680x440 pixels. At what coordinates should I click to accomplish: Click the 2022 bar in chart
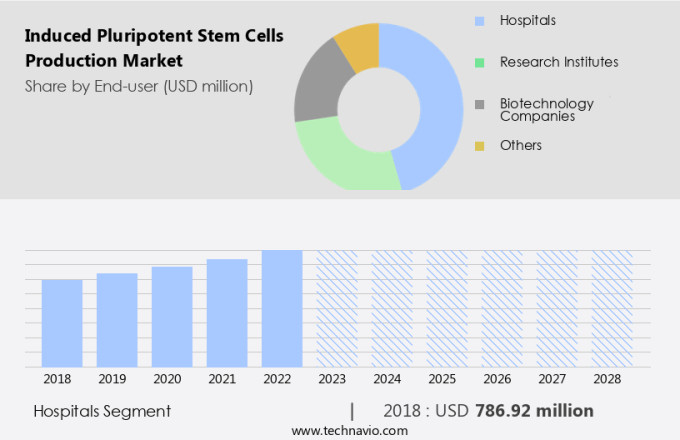(x=282, y=308)
